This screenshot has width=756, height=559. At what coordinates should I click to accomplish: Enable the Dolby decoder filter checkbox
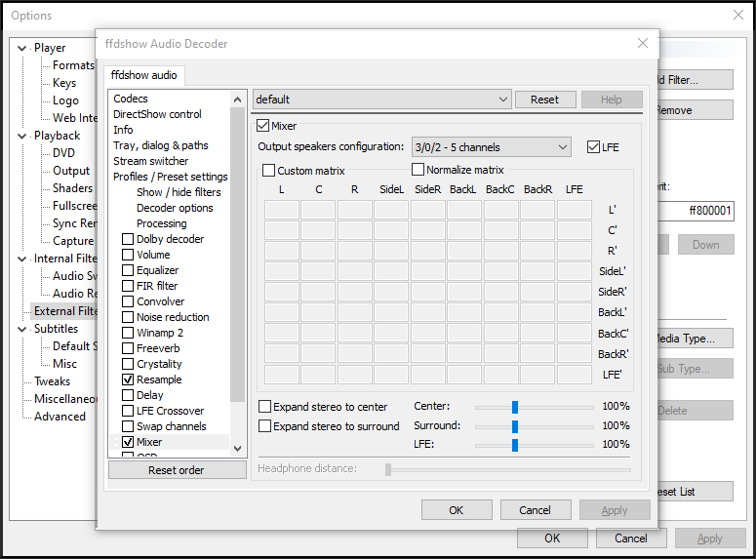tap(128, 239)
